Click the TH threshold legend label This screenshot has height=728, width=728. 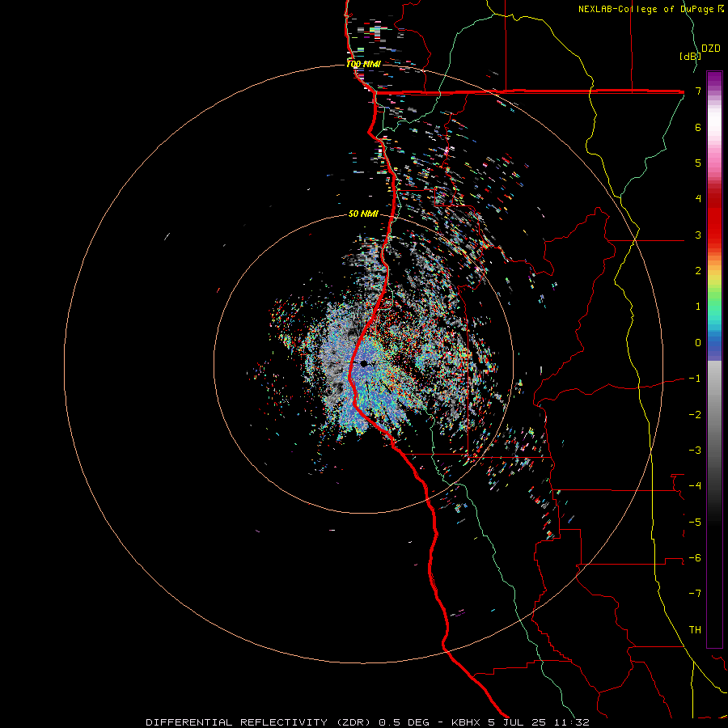[695, 630]
